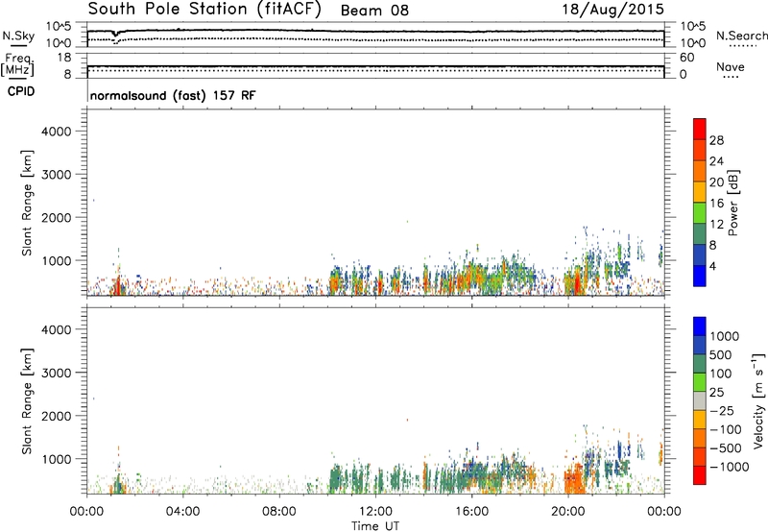Click the Freq. [MHz] axis label
Viewport: 768px width, 532px height.
(x=17, y=64)
